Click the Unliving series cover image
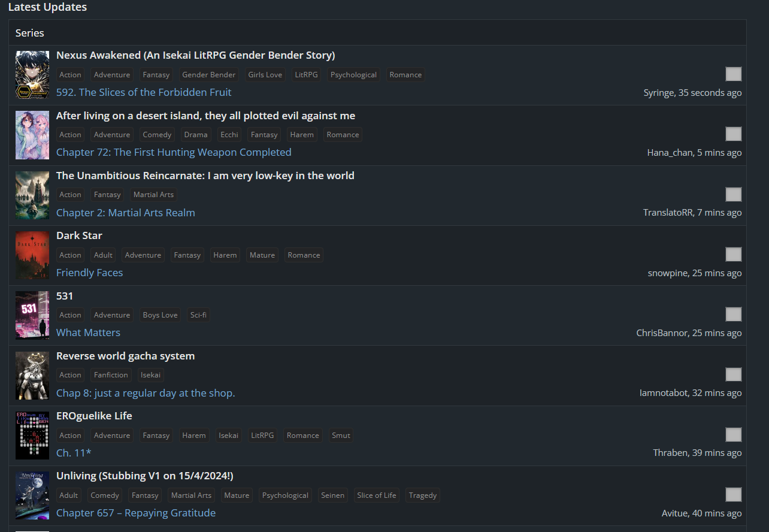This screenshot has height=532, width=769. [x=32, y=495]
